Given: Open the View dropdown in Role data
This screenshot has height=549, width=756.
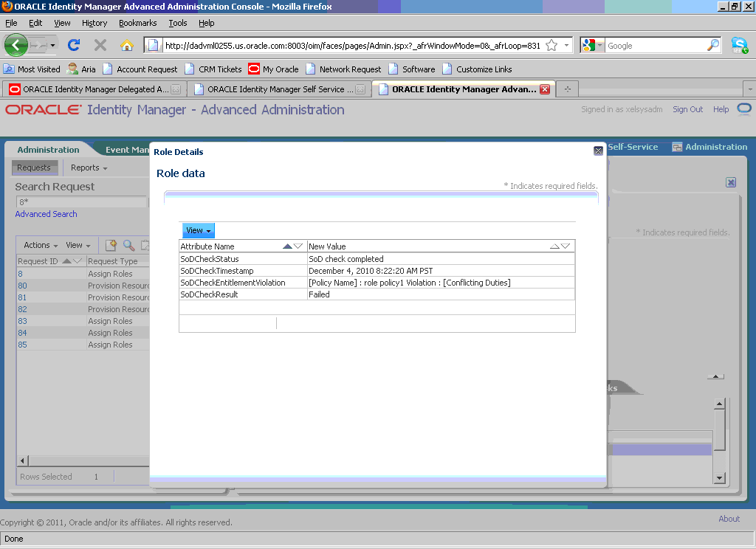Looking at the screenshot, I should click(x=198, y=230).
